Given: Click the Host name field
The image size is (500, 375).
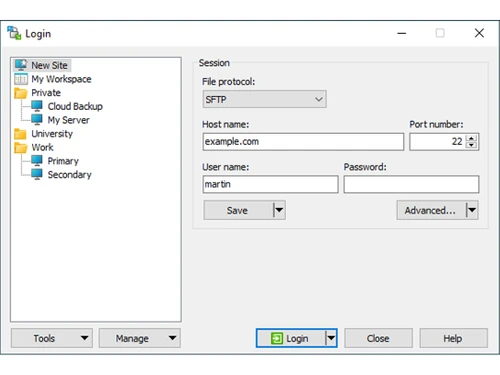Looking at the screenshot, I should coord(303,142).
